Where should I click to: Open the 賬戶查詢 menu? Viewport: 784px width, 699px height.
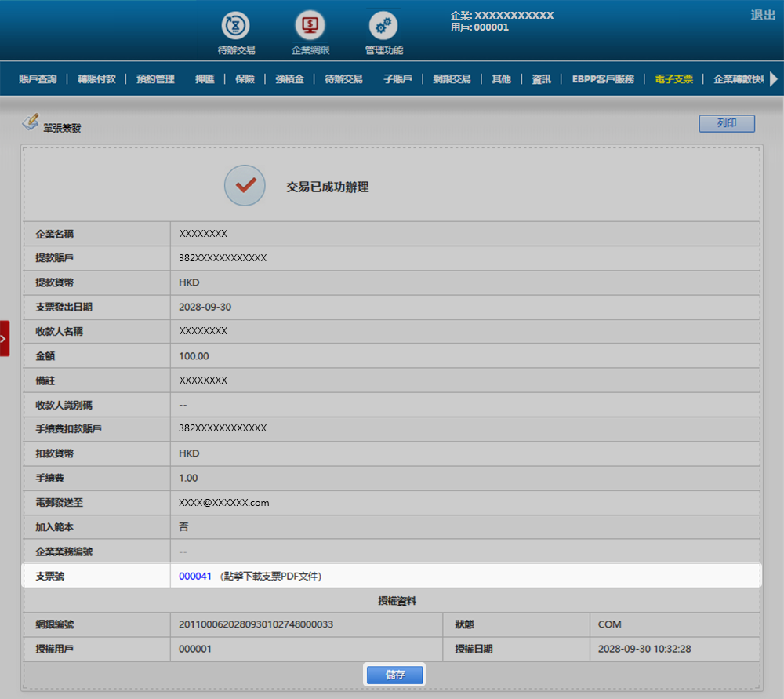[38, 79]
